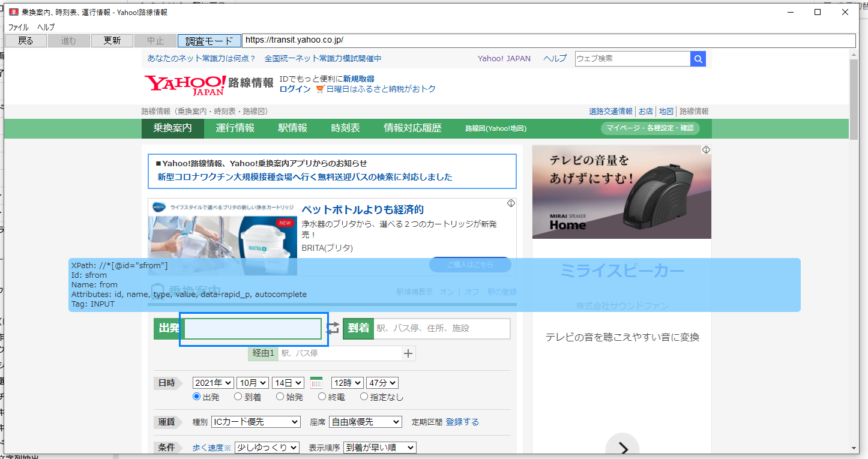The image size is (868, 459).
Task: Select the 始発 radio button
Action: point(280,397)
